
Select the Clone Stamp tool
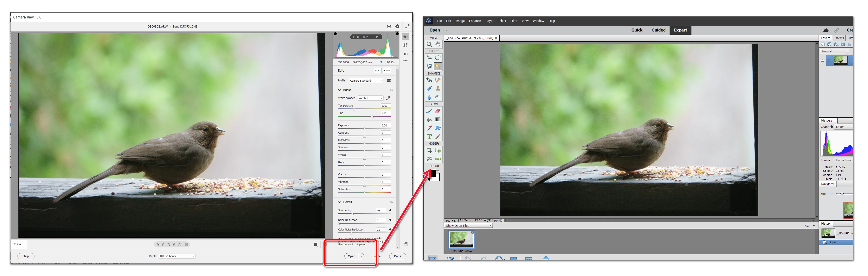tap(437, 89)
